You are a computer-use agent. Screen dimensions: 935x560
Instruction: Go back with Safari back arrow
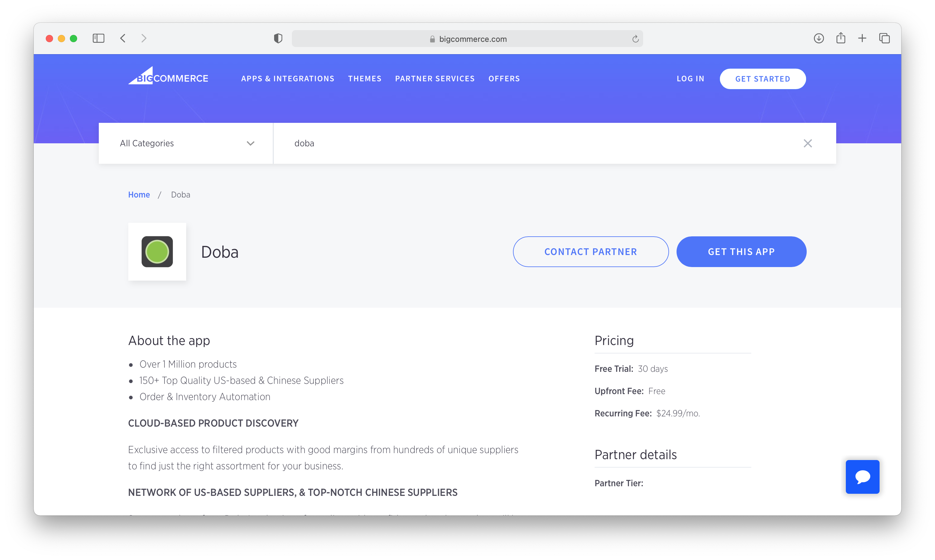pos(123,39)
